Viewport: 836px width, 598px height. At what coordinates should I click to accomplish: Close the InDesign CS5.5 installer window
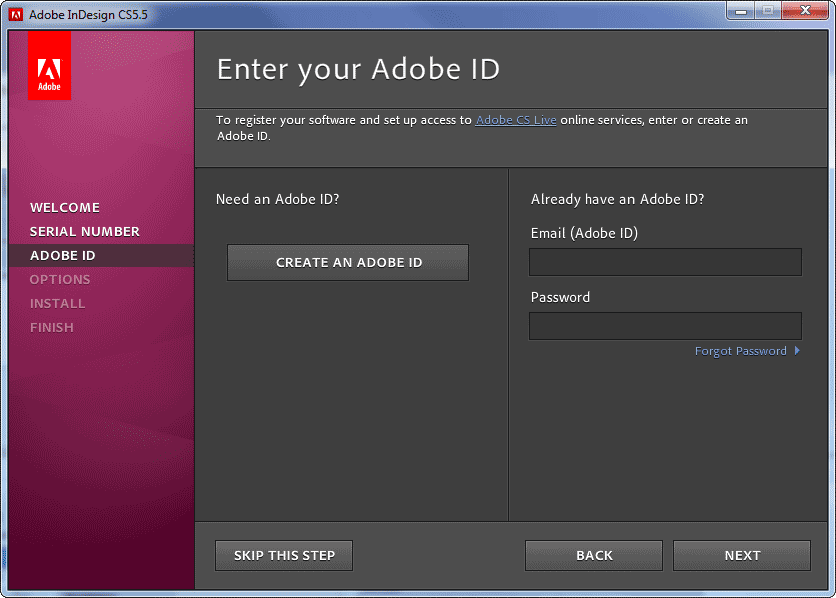(805, 11)
